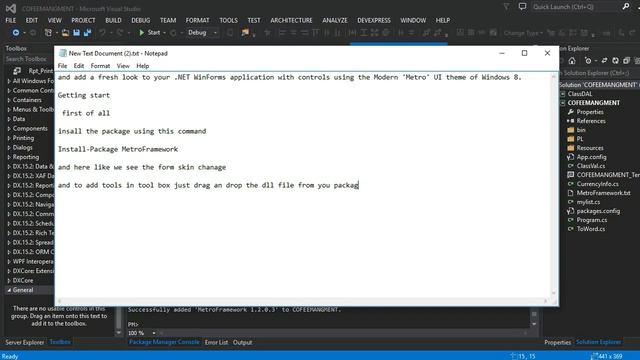
Task: Click the Collapse All icon in Solution Explorer
Action: pyautogui.click(x=627, y=61)
